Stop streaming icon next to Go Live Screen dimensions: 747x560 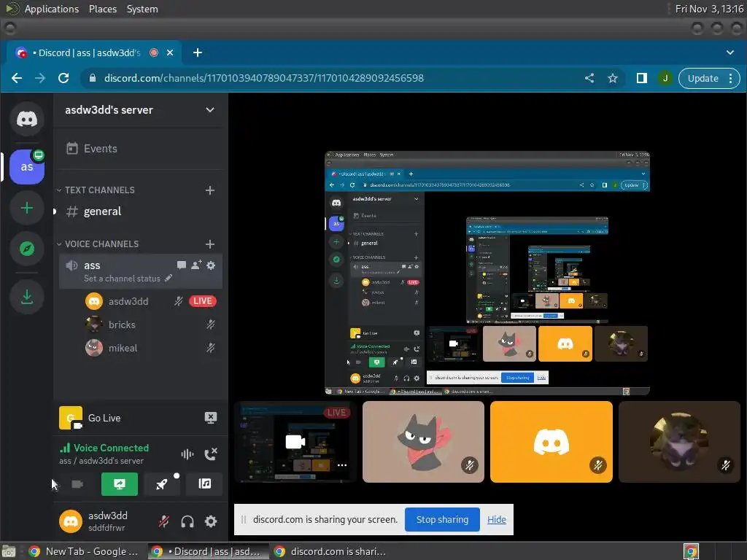(211, 418)
